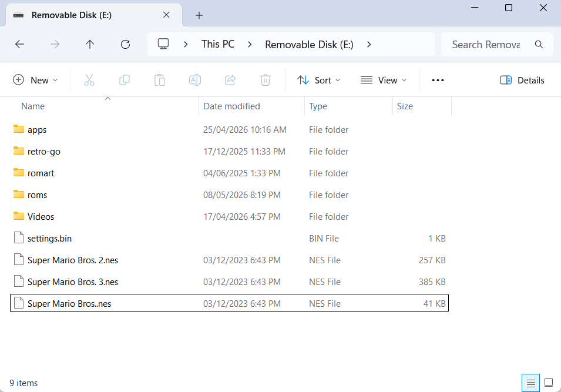Click the 257 KB size cell
This screenshot has width=561, height=392.
[432, 260]
